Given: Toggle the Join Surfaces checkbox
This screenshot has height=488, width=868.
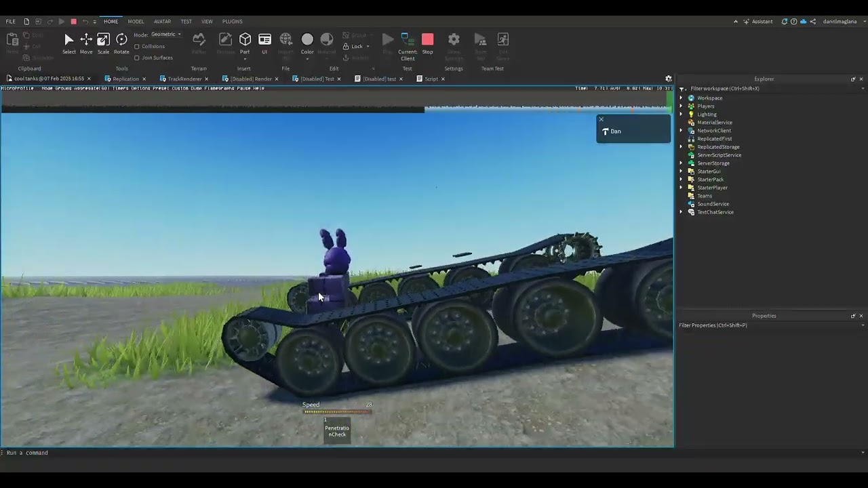Looking at the screenshot, I should click(137, 58).
